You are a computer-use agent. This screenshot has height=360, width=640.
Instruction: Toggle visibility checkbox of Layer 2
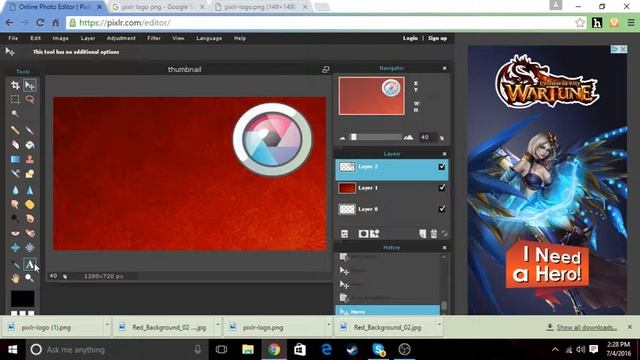pyautogui.click(x=442, y=167)
